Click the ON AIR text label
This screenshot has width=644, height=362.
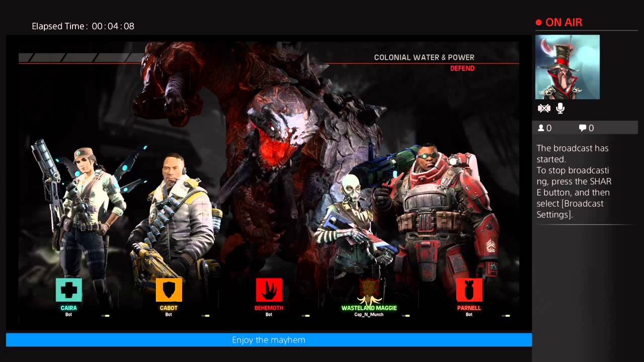point(563,23)
